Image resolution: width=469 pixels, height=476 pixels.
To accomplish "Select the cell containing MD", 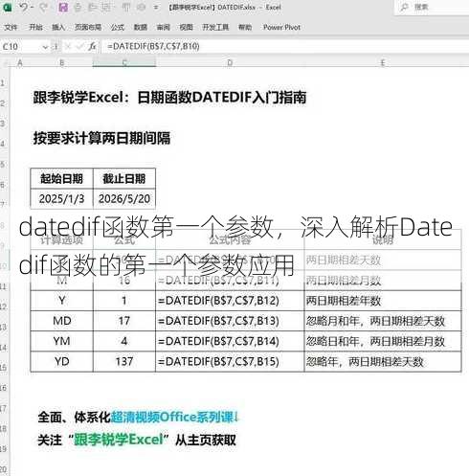I will (61, 321).
